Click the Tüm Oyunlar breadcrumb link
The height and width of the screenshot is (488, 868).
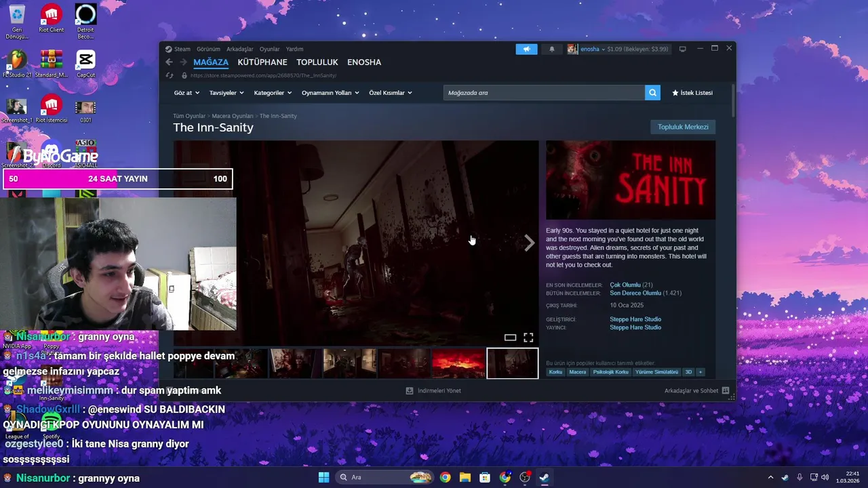tap(189, 116)
